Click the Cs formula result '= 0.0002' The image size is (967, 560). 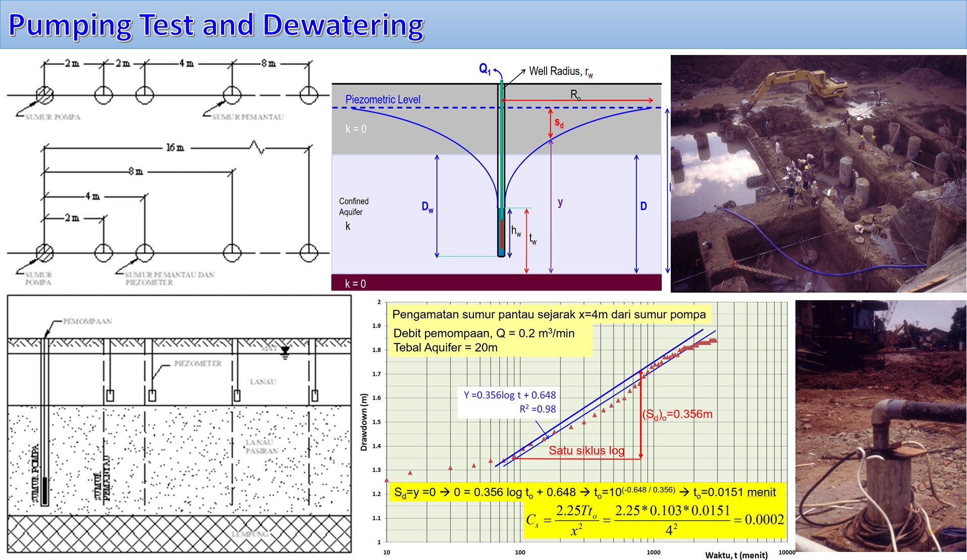759,520
